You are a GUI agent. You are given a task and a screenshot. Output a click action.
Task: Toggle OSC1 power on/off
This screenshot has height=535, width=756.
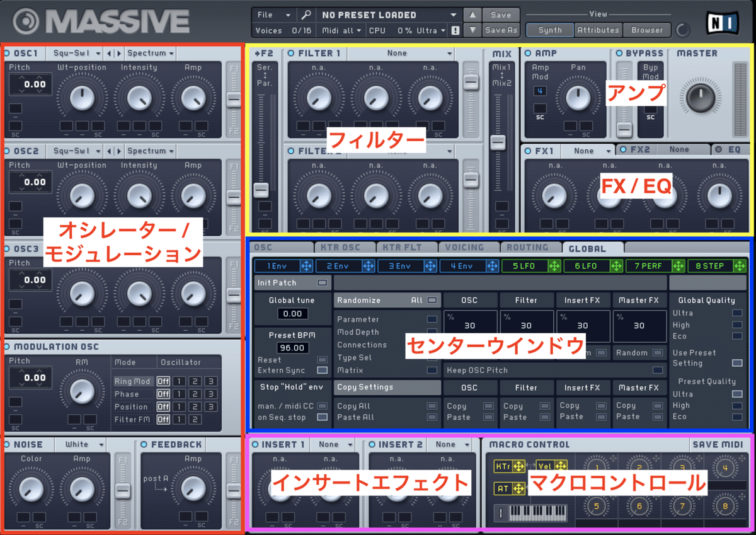pyautogui.click(x=7, y=54)
